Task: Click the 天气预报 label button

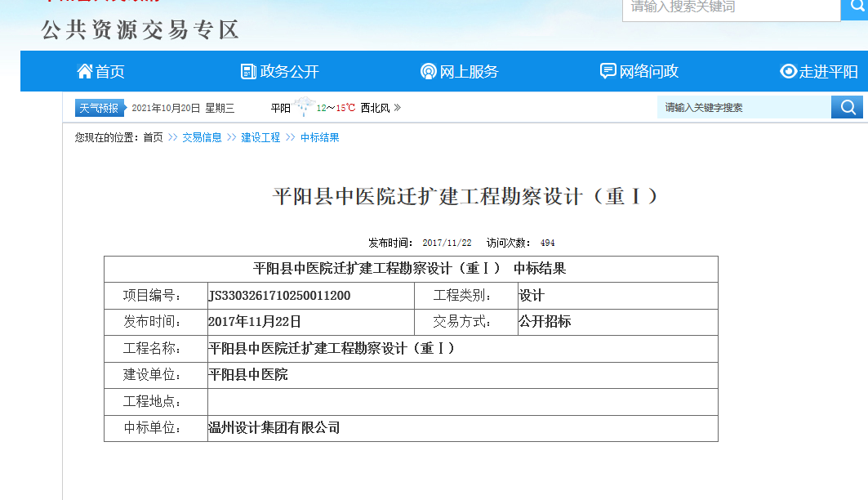Action: (x=99, y=108)
